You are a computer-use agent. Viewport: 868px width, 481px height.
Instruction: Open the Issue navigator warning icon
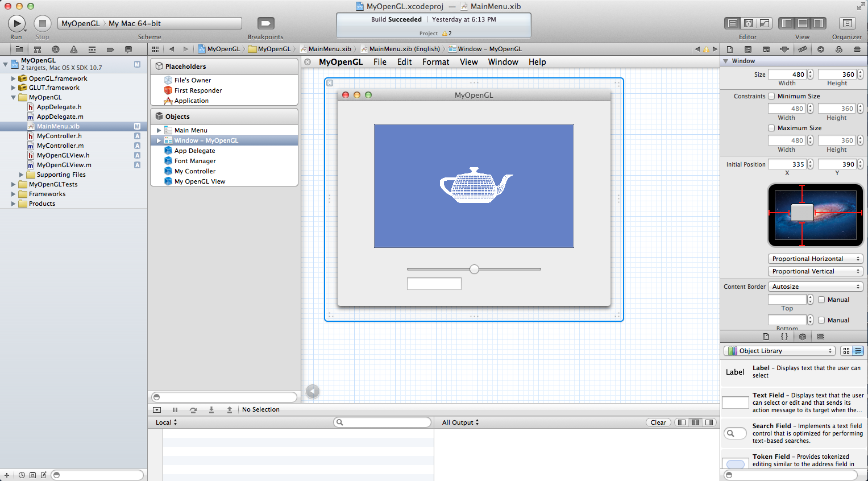click(x=74, y=49)
